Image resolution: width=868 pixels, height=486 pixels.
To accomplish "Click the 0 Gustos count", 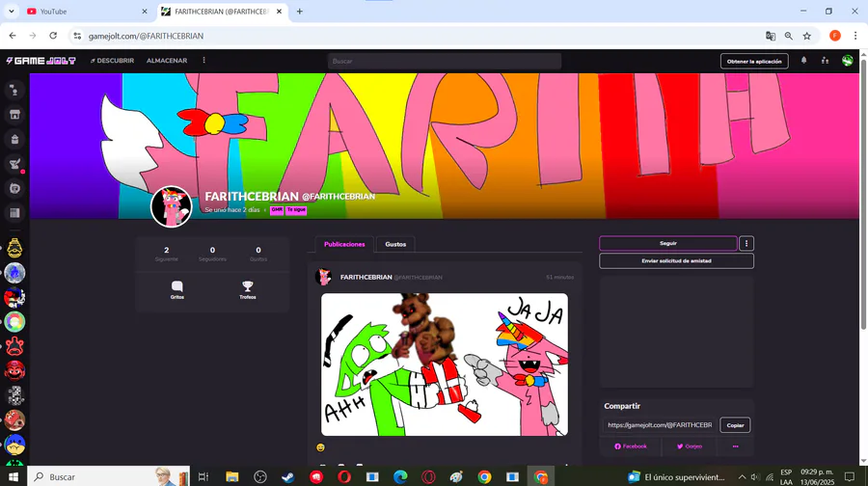I will (258, 254).
